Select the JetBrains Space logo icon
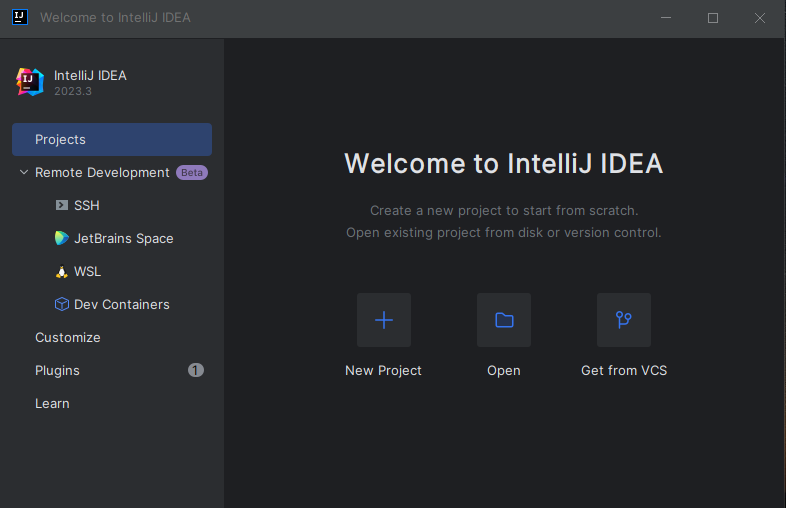Image resolution: width=786 pixels, height=508 pixels. coord(62,238)
